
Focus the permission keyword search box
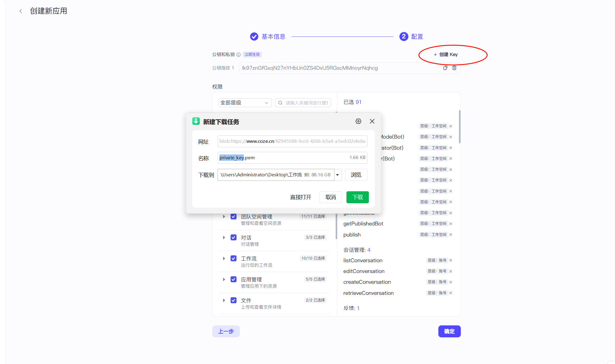303,103
